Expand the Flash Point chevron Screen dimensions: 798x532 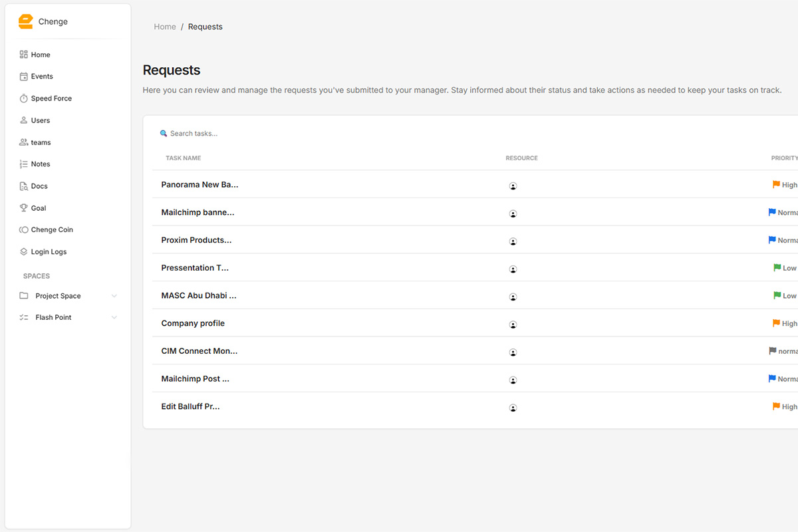click(114, 318)
